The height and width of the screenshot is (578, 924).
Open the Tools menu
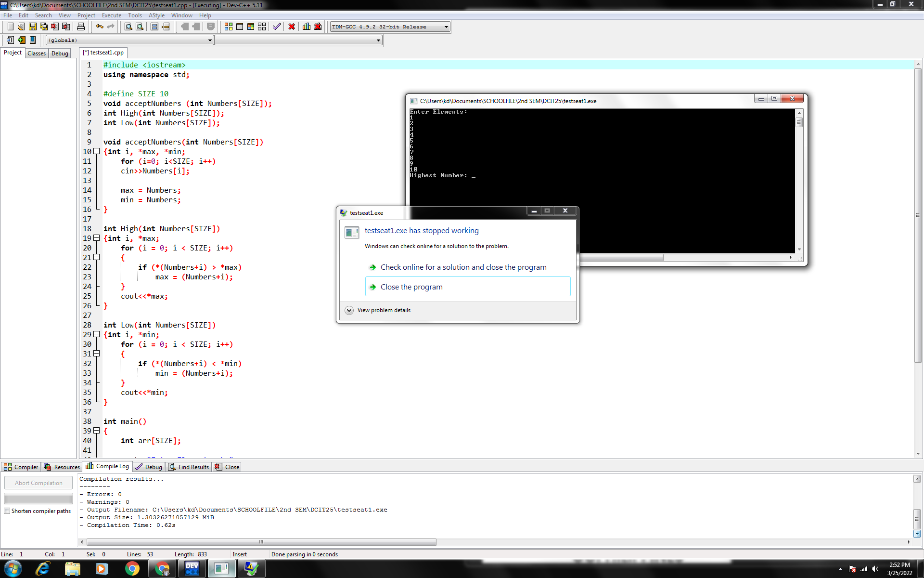(x=135, y=15)
